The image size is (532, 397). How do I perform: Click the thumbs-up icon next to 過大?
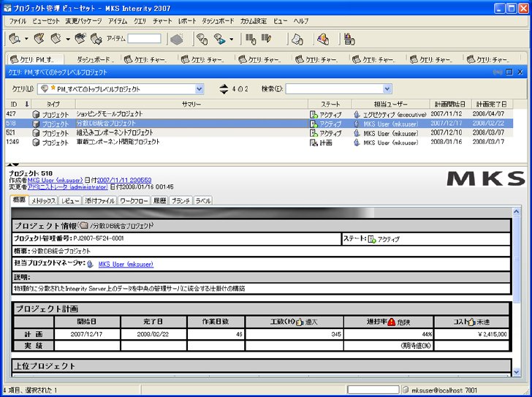[x=300, y=322]
